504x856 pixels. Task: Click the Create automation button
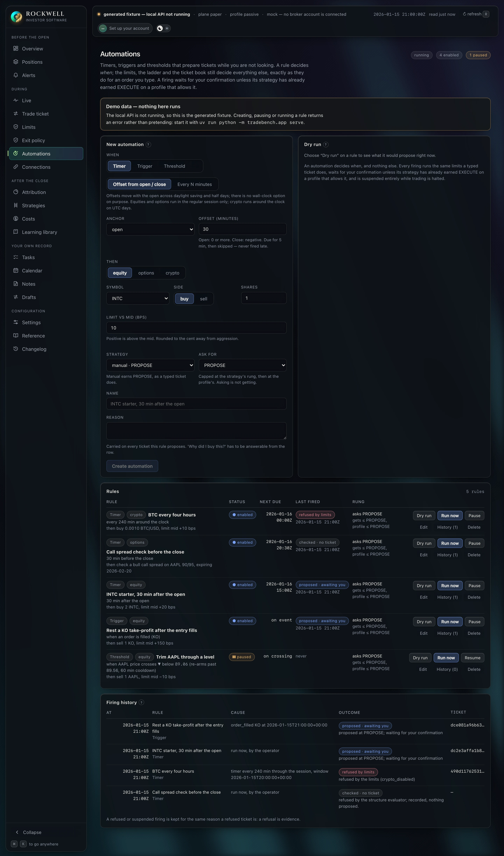pyautogui.click(x=132, y=466)
